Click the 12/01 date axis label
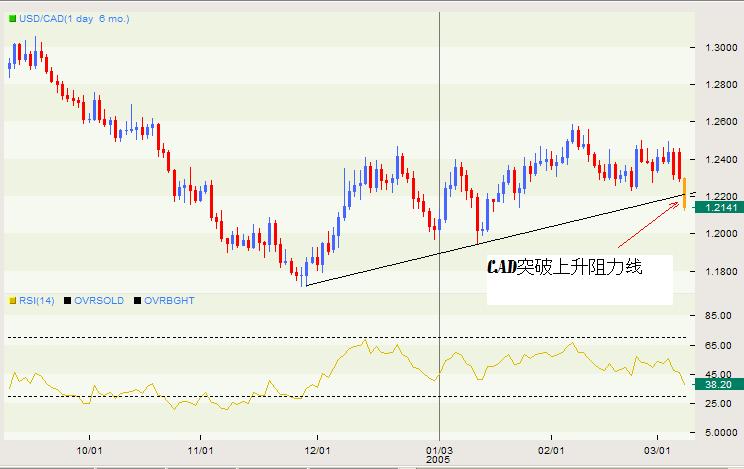Screen dimensions: 744x469 click(317, 450)
